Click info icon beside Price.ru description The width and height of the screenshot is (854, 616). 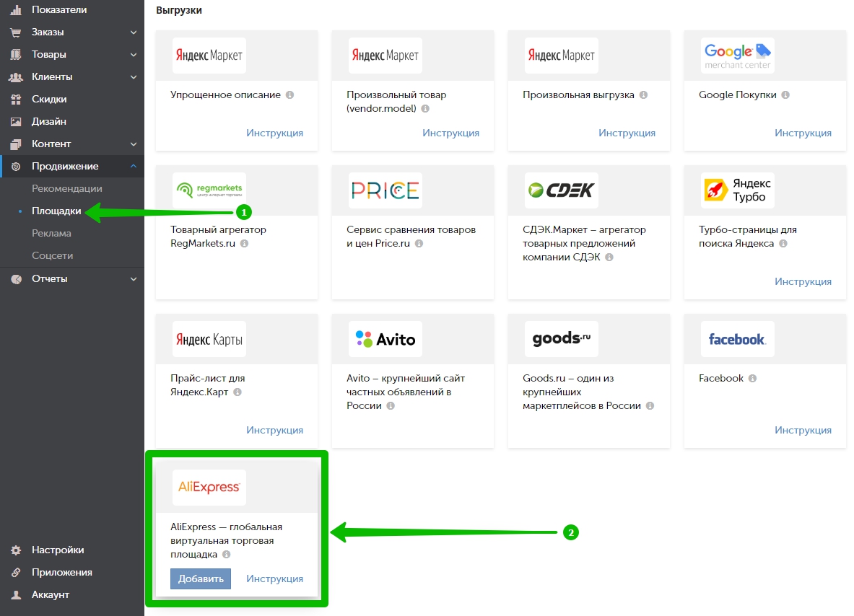419,243
